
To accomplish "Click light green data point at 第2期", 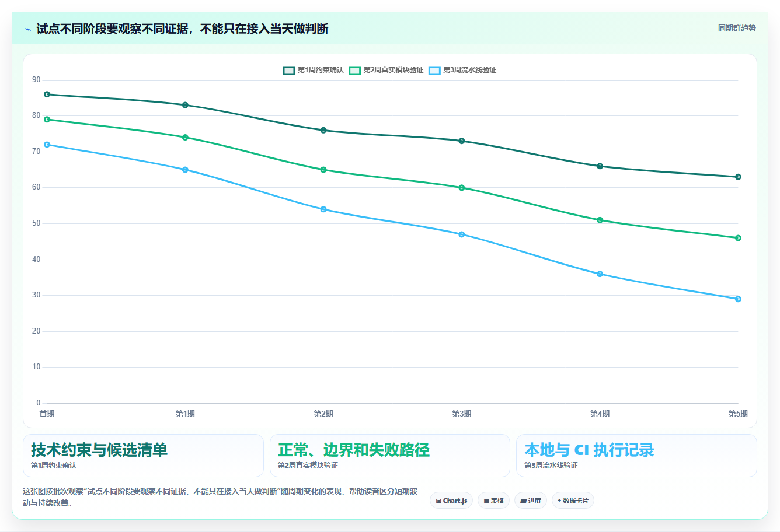I will point(323,170).
